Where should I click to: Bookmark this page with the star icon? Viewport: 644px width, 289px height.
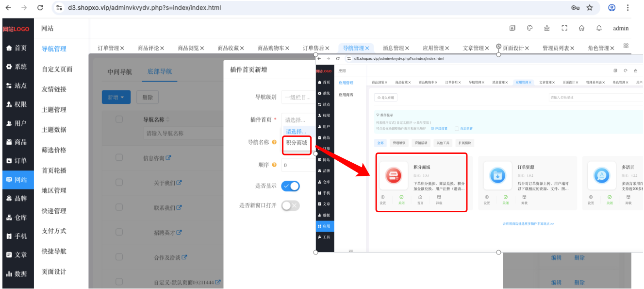(590, 8)
